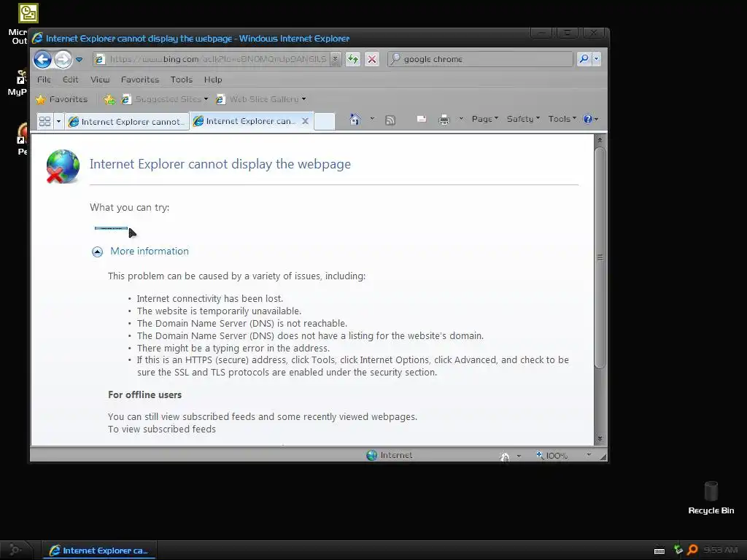Click the RSS Feeds icon
Screen dimensions: 747x560
click(390, 120)
